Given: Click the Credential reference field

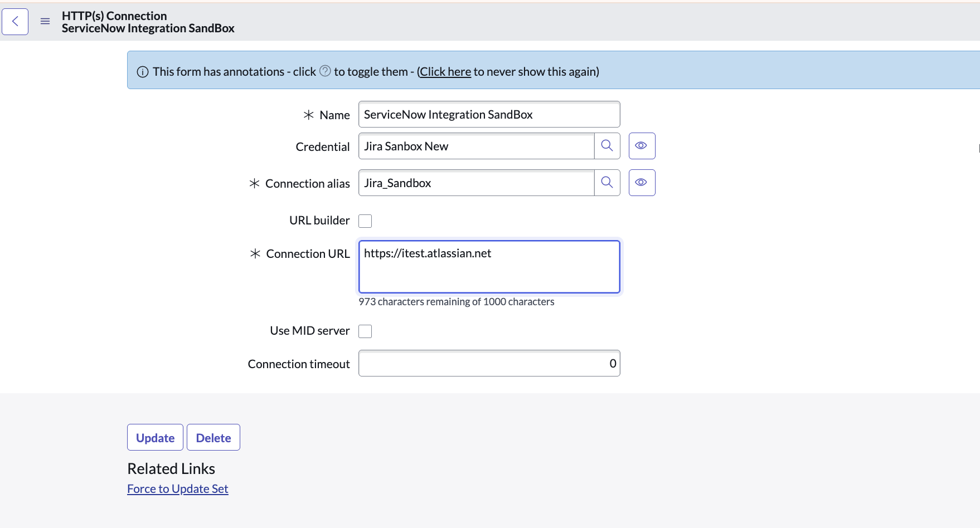Looking at the screenshot, I should 476,146.
